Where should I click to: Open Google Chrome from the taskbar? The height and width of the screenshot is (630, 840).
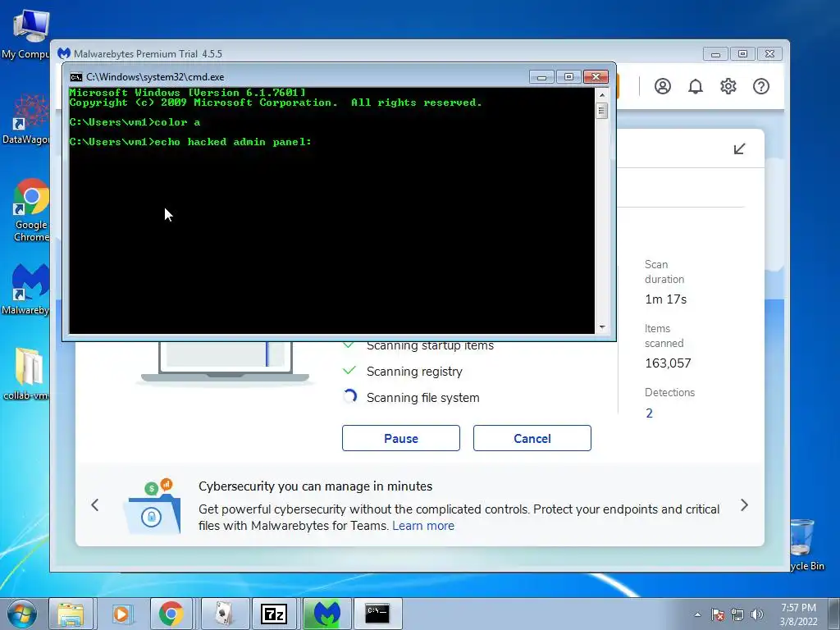[171, 614]
